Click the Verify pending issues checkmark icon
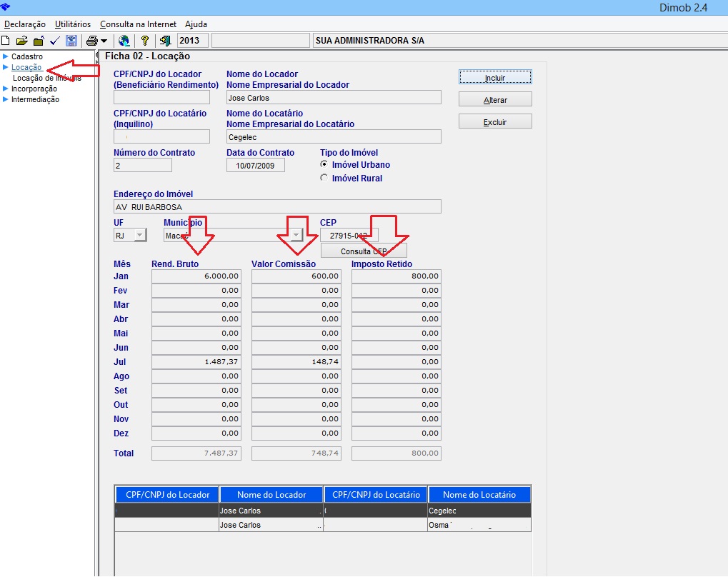728x577 pixels. (x=55, y=41)
